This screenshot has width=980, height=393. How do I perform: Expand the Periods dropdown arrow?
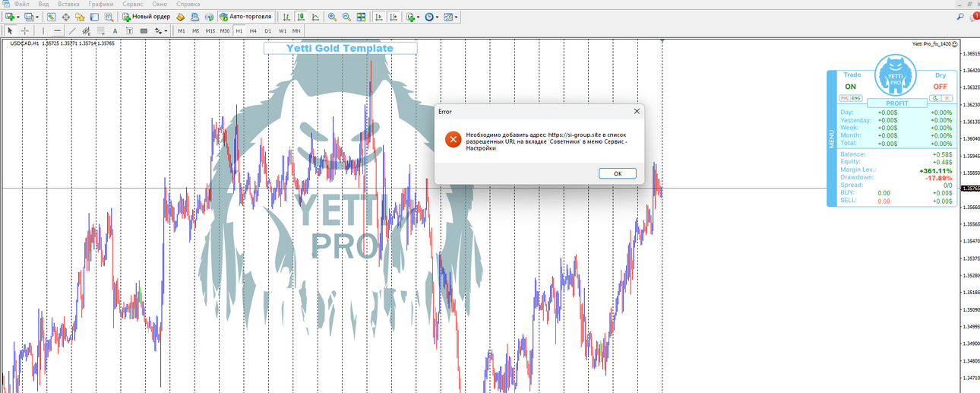(438, 17)
